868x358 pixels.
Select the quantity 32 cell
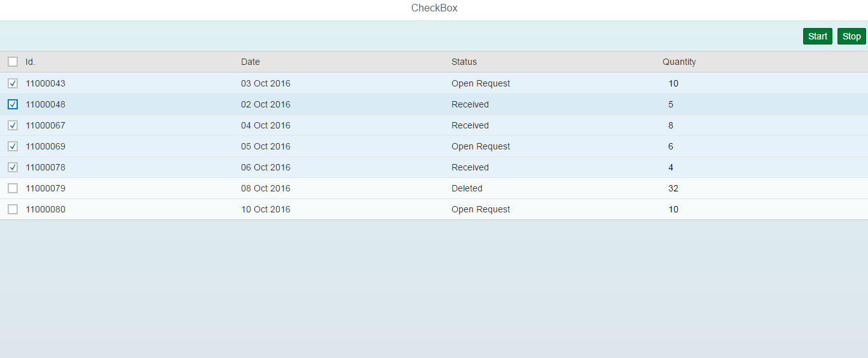[x=673, y=188]
